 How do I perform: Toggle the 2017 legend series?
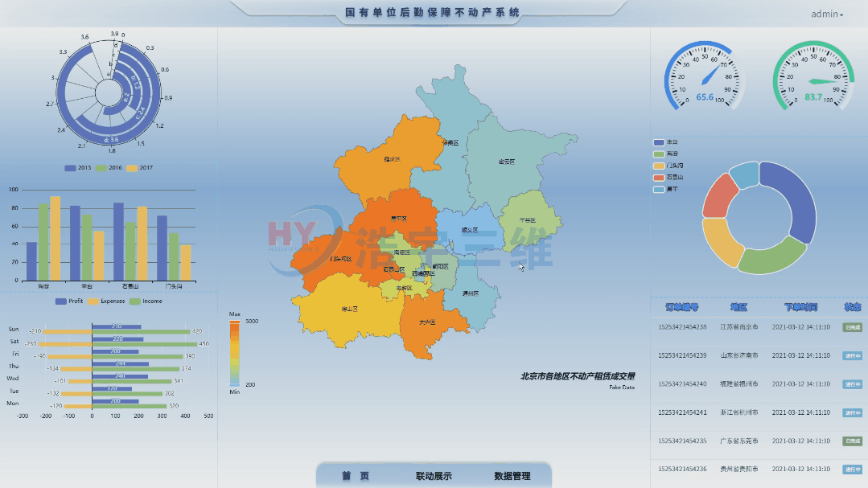coord(139,168)
